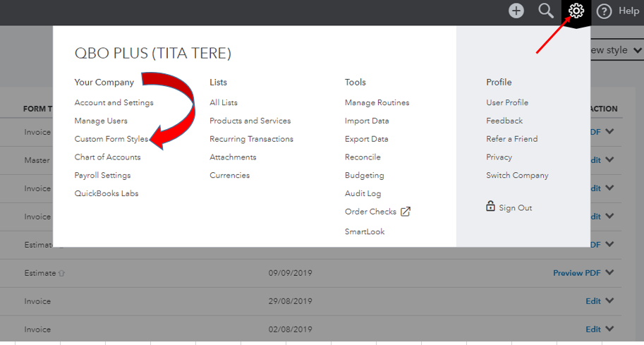
Task: Open Account and Settings
Action: tap(114, 103)
